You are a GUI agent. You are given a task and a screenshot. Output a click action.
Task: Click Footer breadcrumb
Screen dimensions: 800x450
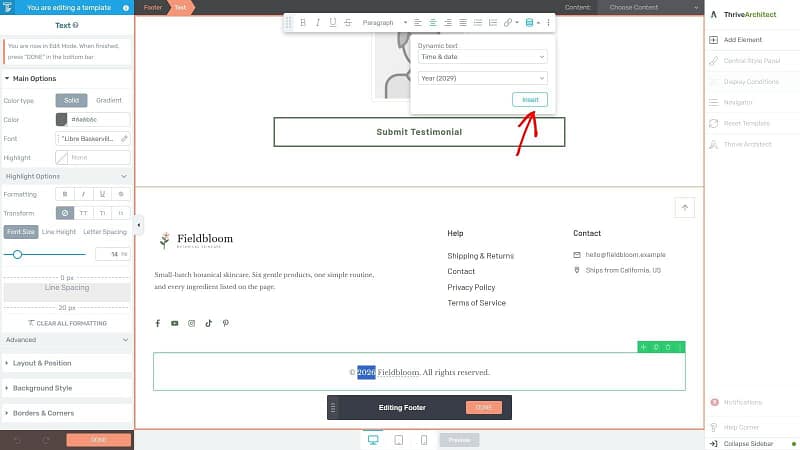point(153,8)
